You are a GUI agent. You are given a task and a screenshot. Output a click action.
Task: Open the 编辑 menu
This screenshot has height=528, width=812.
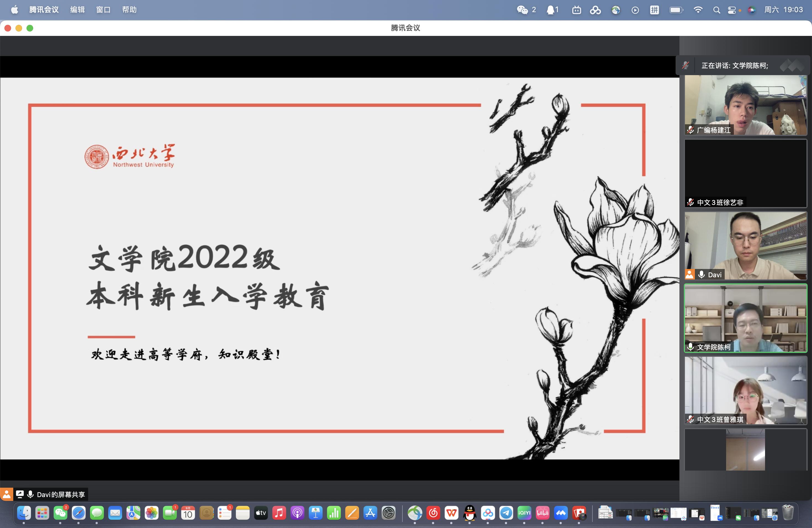(77, 10)
